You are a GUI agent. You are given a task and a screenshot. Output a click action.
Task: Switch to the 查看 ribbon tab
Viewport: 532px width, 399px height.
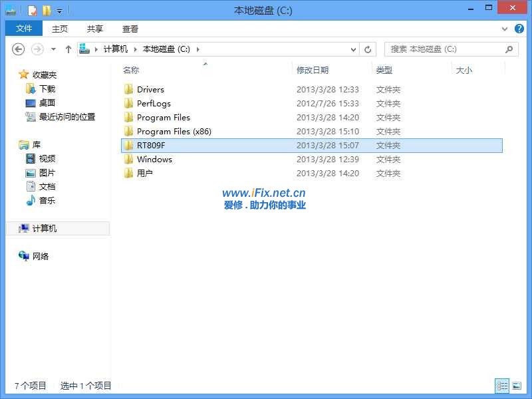point(130,29)
